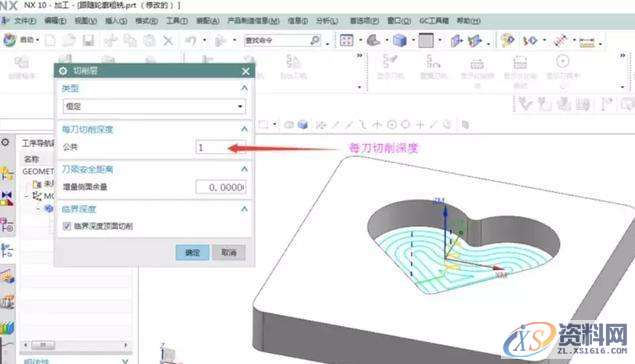The width and height of the screenshot is (635, 364).
Task: Click the 公共 depth value field
Action: pos(221,147)
